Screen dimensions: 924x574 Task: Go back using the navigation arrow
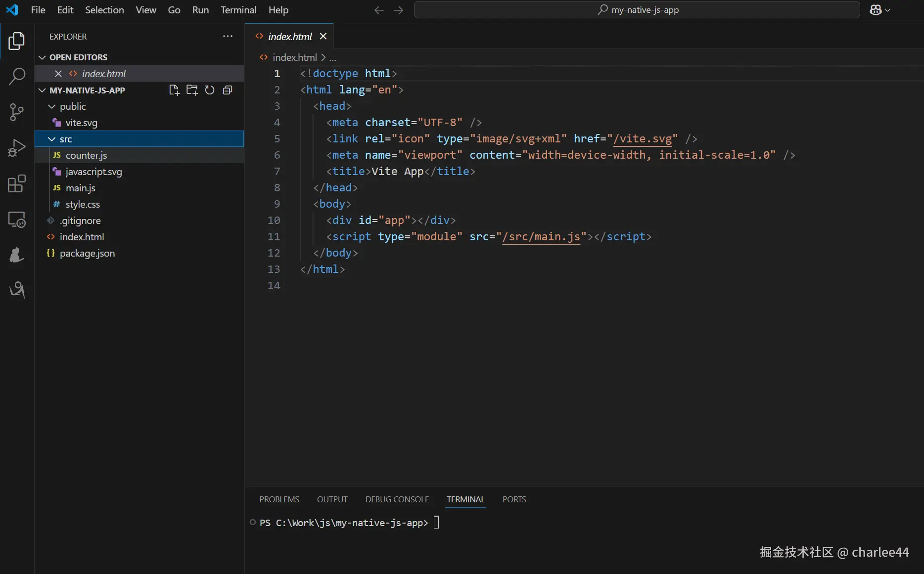click(x=379, y=10)
